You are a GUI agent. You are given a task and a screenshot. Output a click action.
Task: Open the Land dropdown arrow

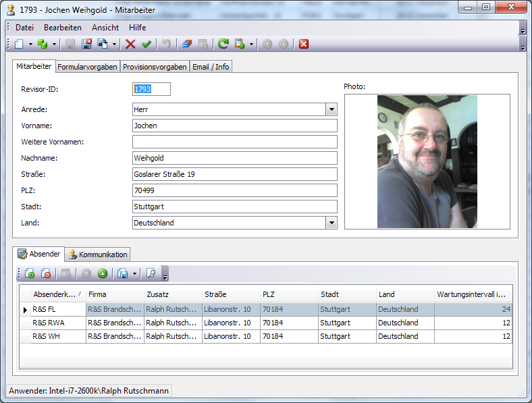[x=331, y=223]
